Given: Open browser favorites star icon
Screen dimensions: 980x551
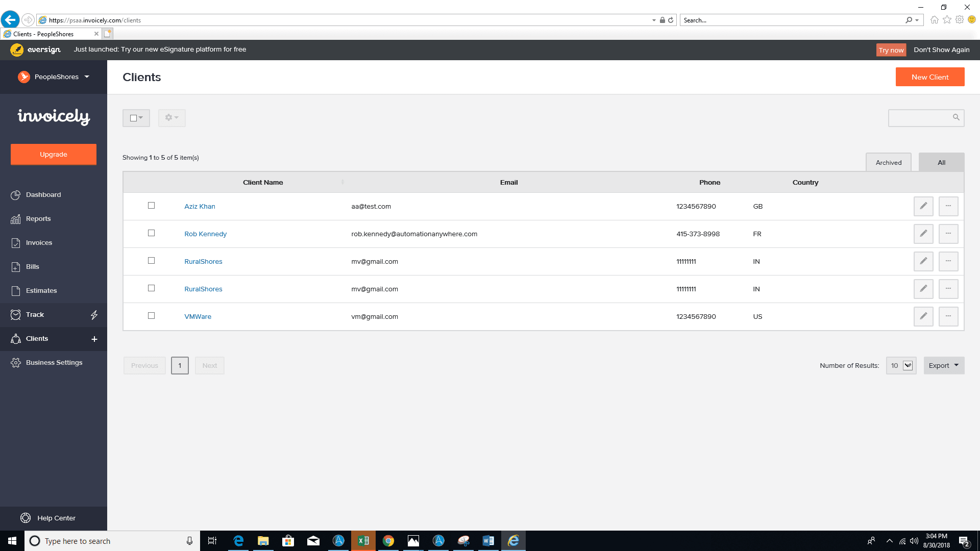Looking at the screenshot, I should 947,20.
